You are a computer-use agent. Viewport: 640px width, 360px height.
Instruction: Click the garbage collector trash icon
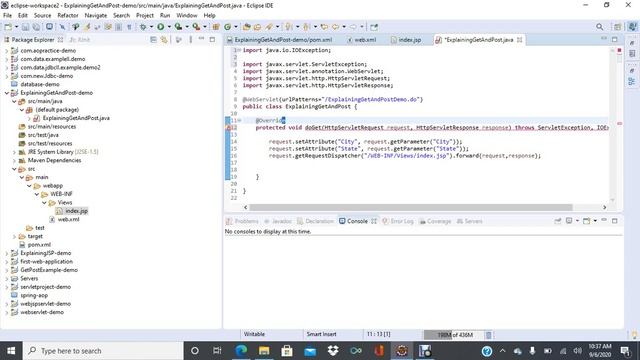click(x=488, y=335)
